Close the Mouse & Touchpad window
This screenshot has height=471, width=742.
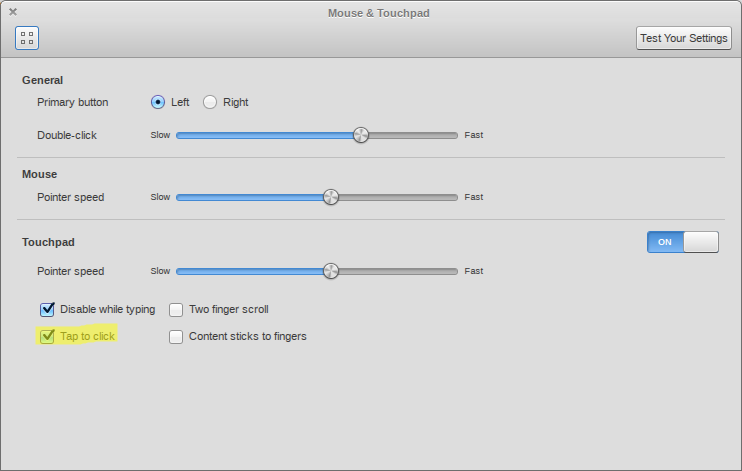tap(13, 12)
